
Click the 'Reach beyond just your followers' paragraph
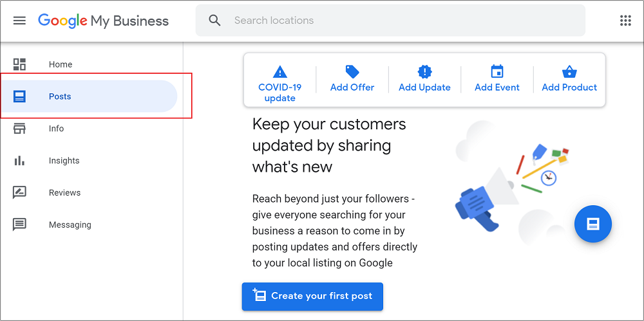pos(335,231)
